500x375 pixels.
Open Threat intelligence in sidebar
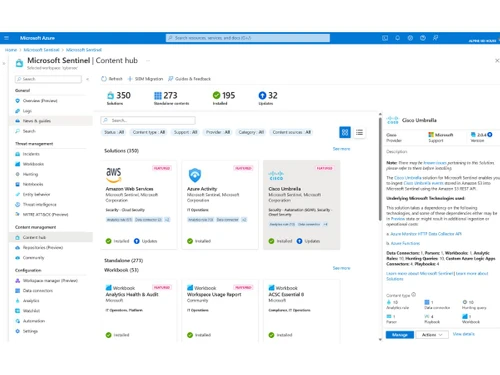click(36, 204)
